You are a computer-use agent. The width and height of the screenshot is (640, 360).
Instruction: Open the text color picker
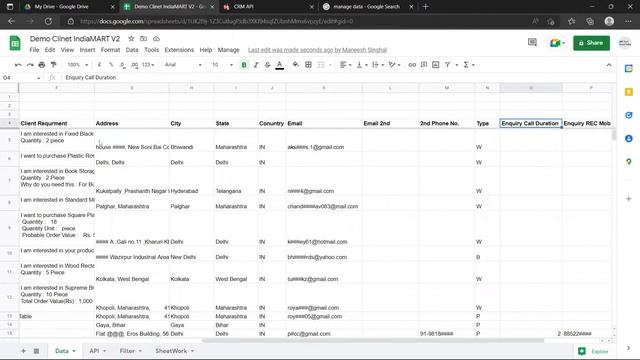coord(280,65)
